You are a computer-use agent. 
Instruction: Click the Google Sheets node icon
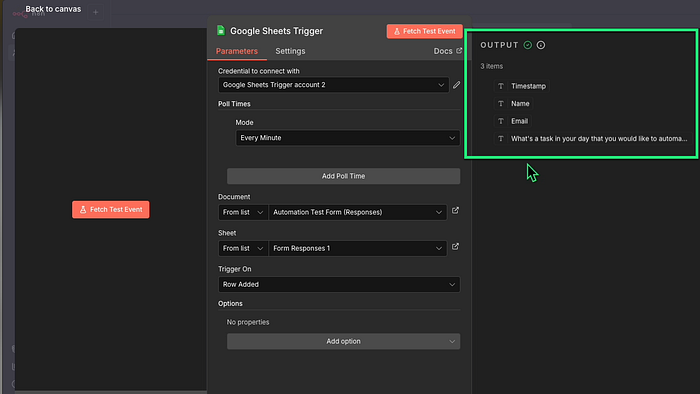(221, 30)
